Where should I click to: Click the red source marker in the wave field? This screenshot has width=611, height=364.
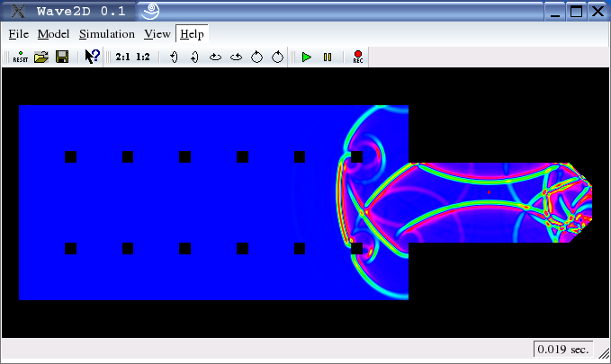[x=489, y=192]
